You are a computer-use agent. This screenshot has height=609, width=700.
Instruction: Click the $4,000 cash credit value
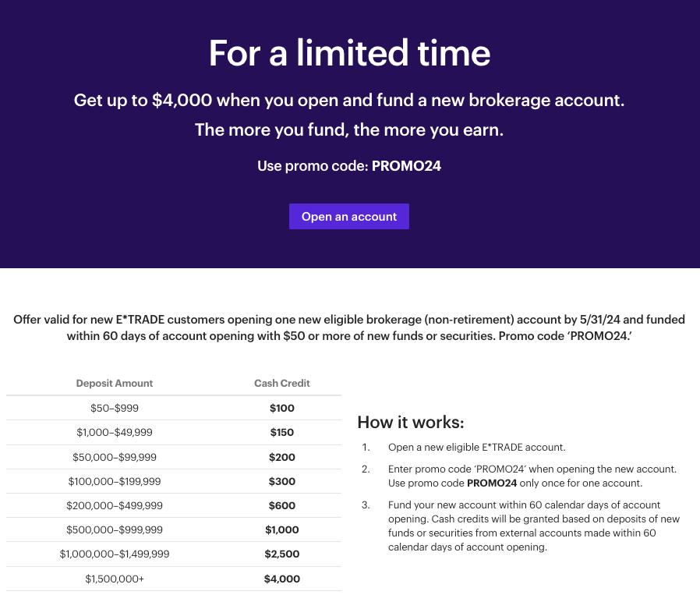(x=281, y=579)
